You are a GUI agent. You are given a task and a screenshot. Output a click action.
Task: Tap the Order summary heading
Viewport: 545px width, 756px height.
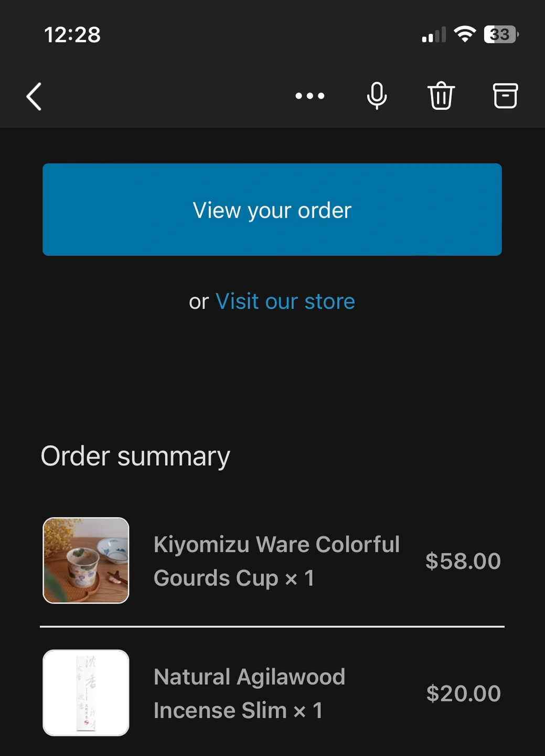coord(135,456)
